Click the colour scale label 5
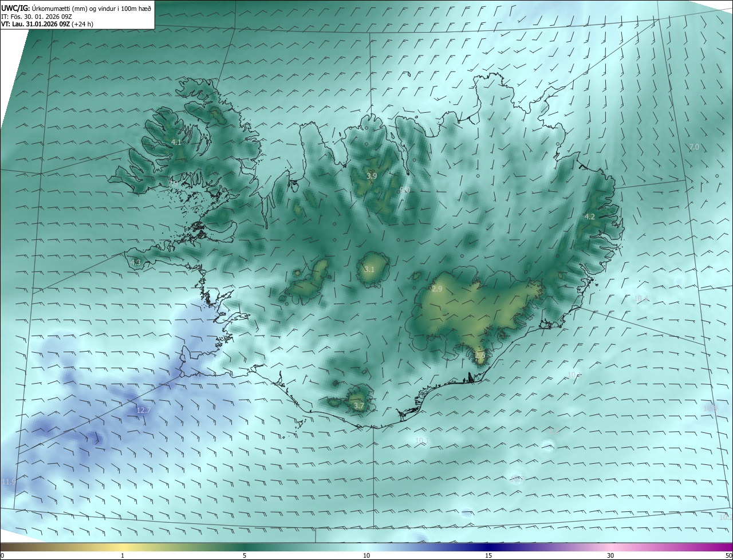 [245, 556]
